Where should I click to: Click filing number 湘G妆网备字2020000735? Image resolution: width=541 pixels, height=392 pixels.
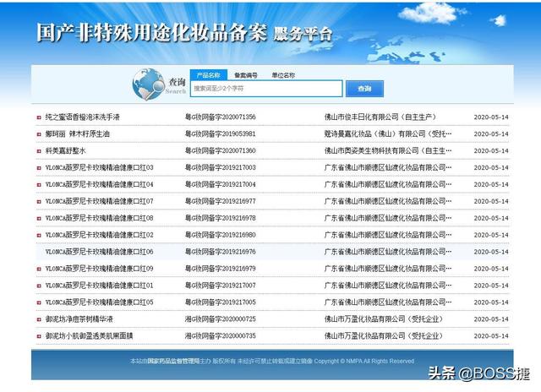221,335
